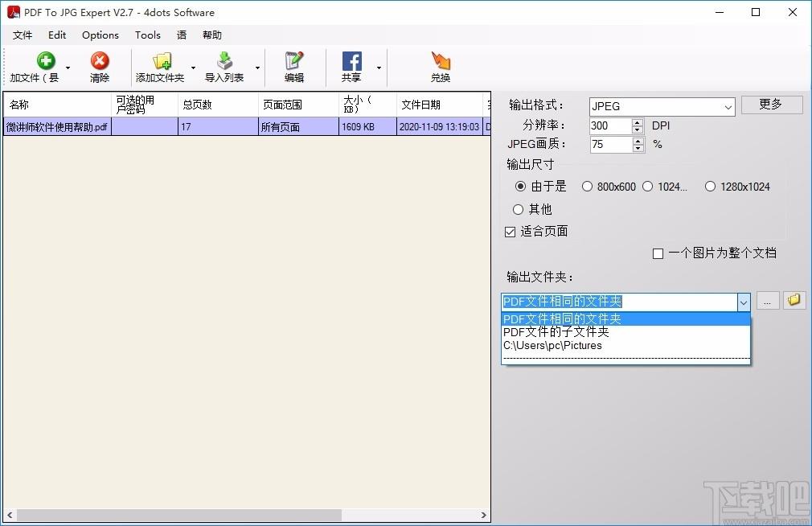The height and width of the screenshot is (526, 812).
Task: Pick PDF文件相同的文件夹 highlighted list option
Action: 625,318
